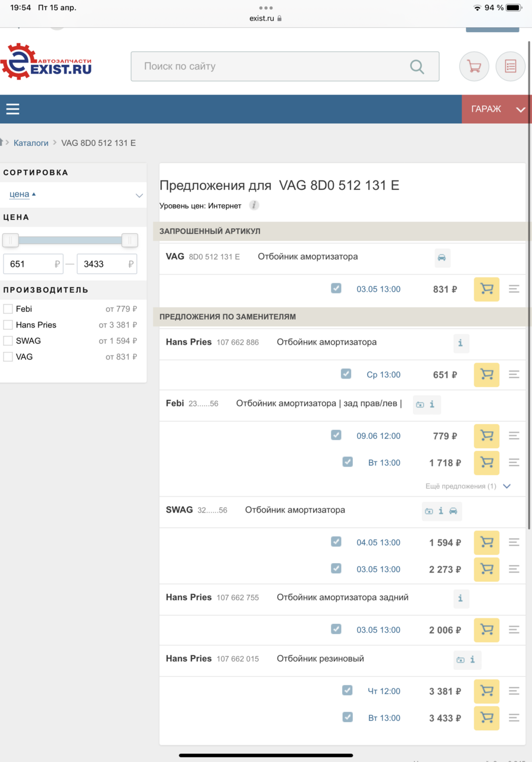Open info icon for Hans Pries 107 662 015
Viewport: 532px width, 762px height.
coord(472,660)
